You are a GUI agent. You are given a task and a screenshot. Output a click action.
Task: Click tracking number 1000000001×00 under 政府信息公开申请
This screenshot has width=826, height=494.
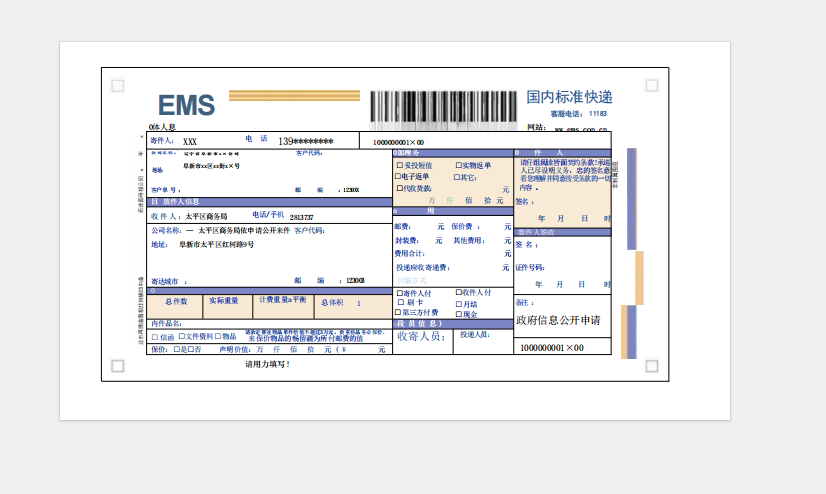(x=552, y=348)
